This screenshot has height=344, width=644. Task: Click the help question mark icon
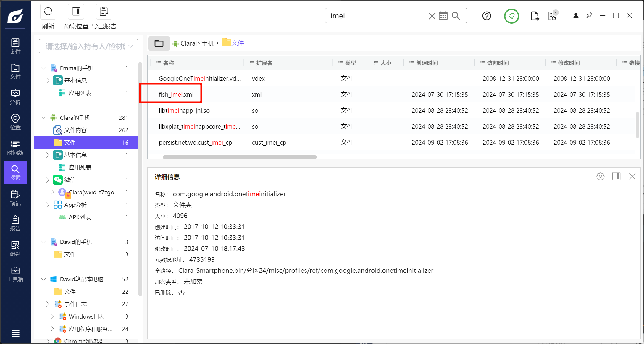click(486, 16)
